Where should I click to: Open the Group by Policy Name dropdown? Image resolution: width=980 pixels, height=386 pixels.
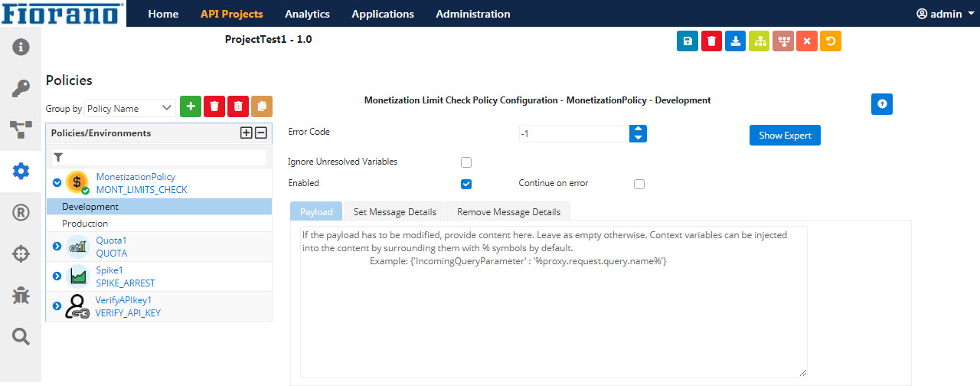point(130,109)
